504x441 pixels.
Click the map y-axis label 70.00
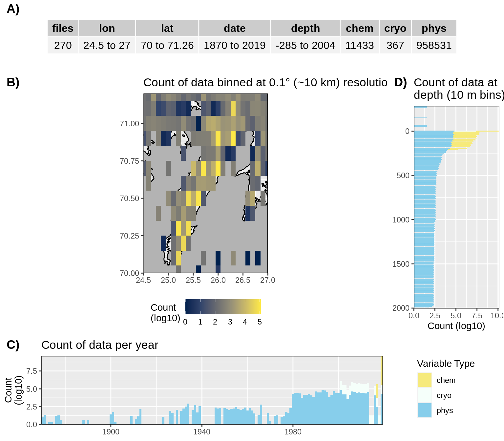click(x=129, y=273)
